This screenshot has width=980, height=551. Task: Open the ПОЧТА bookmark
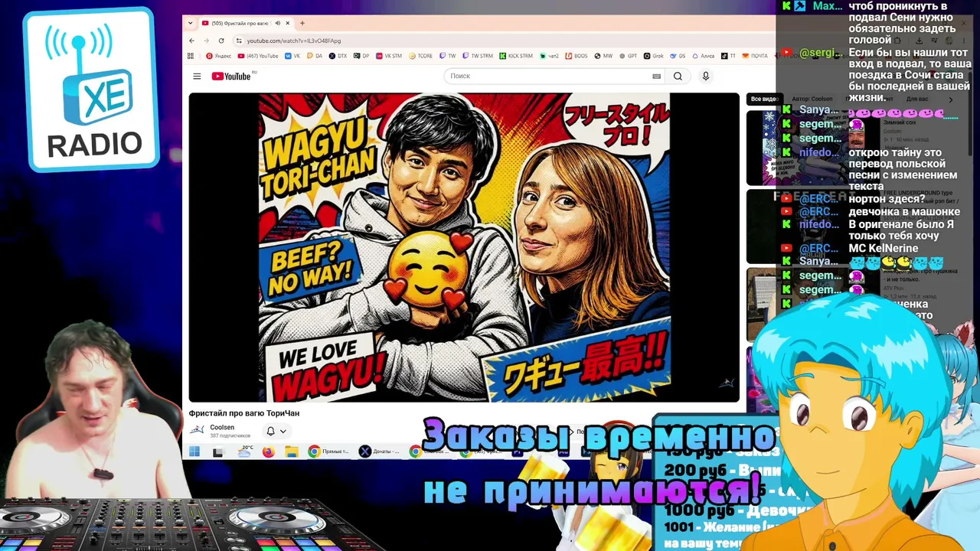(x=755, y=56)
